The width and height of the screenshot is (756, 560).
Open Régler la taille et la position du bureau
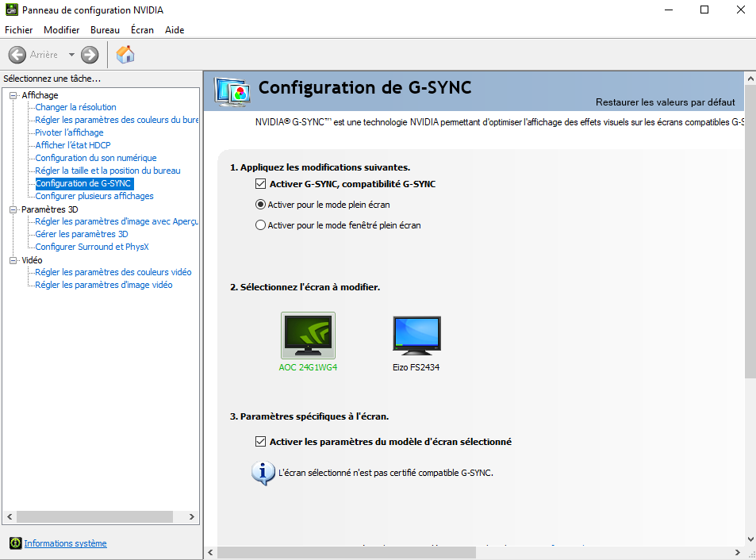[x=108, y=171]
